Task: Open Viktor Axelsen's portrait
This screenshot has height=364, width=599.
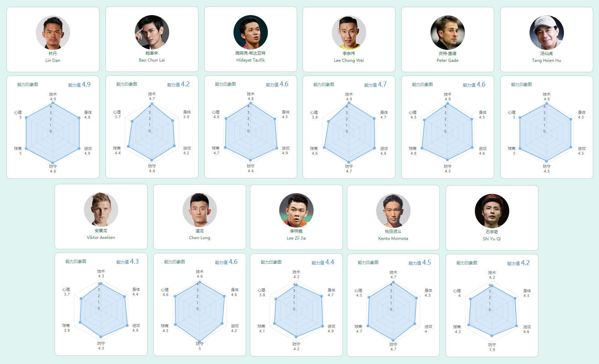Action: click(101, 210)
